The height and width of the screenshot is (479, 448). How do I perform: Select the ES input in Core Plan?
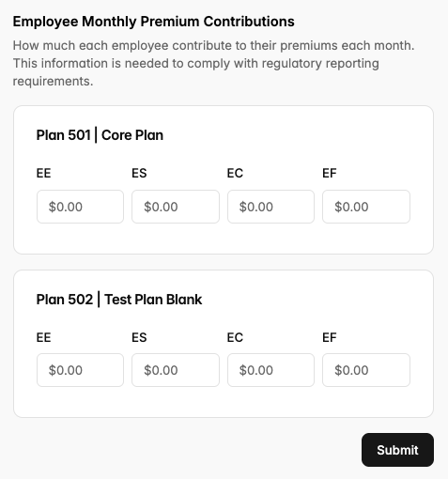(176, 207)
